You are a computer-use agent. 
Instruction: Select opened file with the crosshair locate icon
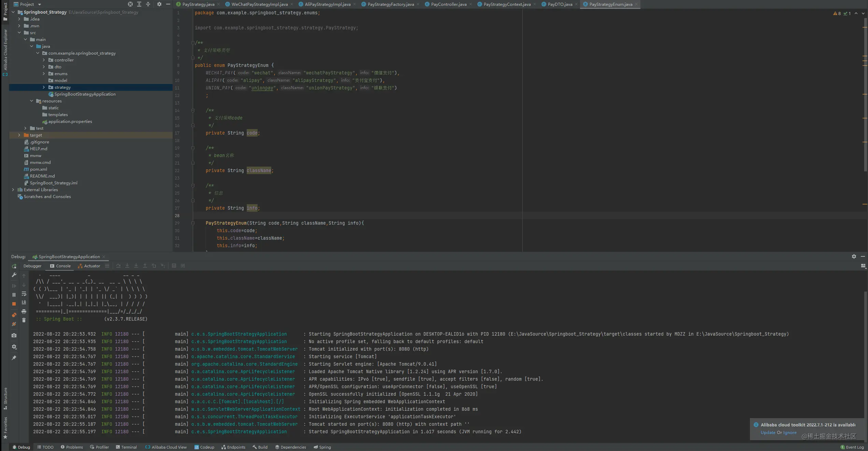[130, 4]
